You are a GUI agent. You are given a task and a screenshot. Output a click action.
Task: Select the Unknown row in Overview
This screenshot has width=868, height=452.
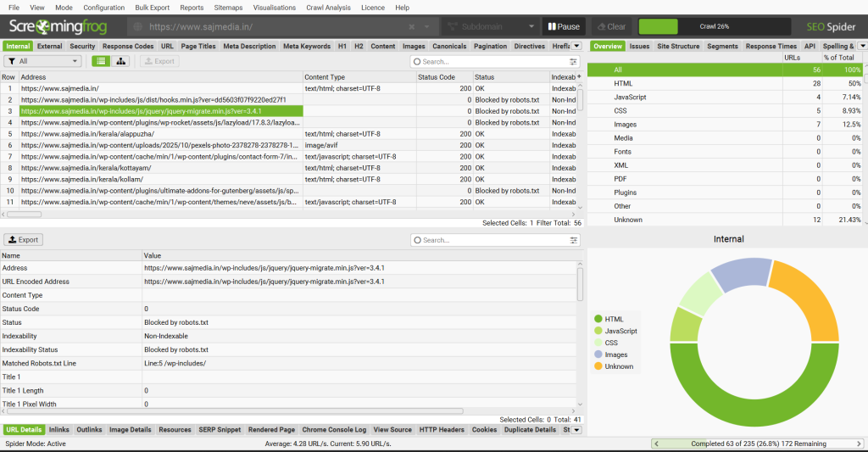(726, 220)
